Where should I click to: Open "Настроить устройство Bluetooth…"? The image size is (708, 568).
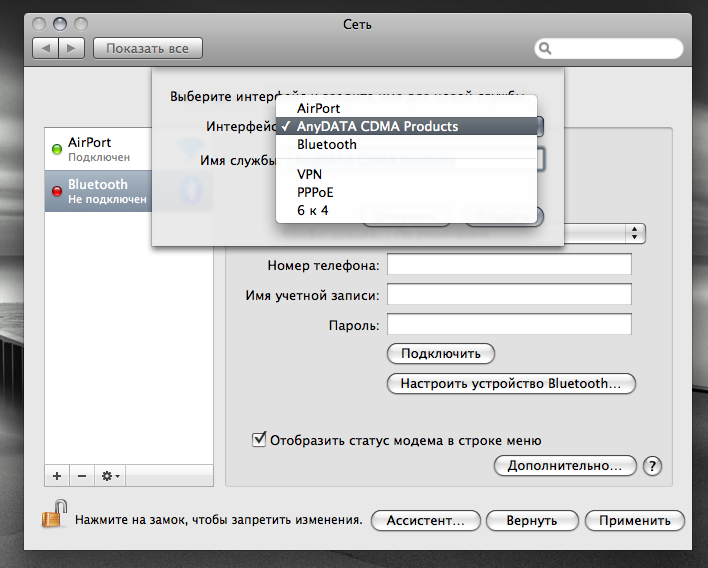[x=511, y=383]
